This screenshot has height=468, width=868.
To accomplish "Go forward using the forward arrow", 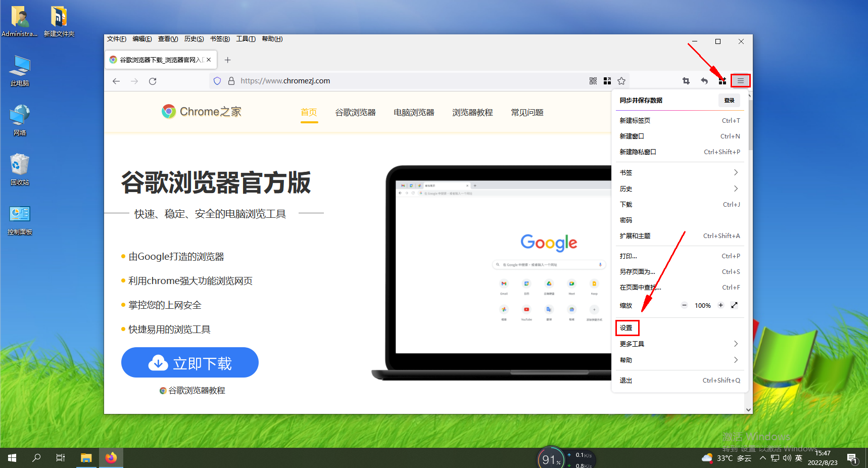I will pos(134,81).
